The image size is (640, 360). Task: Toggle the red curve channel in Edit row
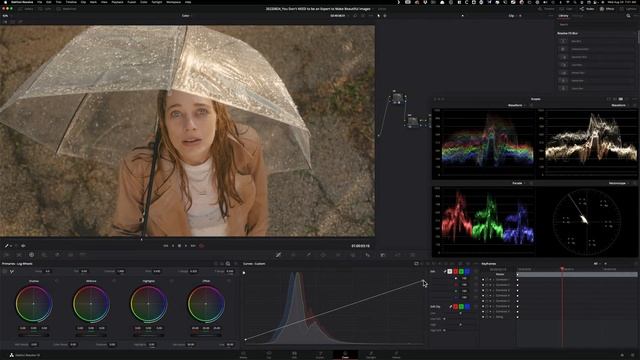point(456,271)
